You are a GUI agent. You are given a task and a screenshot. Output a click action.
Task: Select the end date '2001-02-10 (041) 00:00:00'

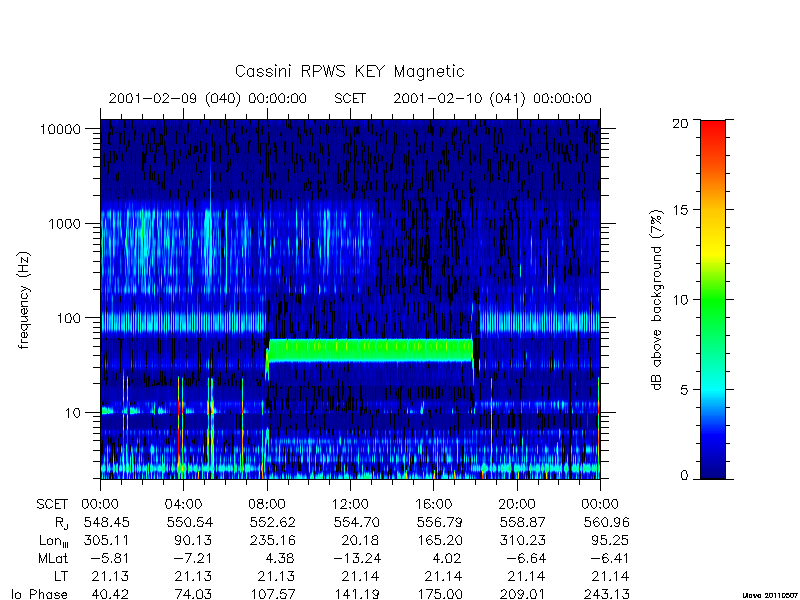(x=492, y=98)
